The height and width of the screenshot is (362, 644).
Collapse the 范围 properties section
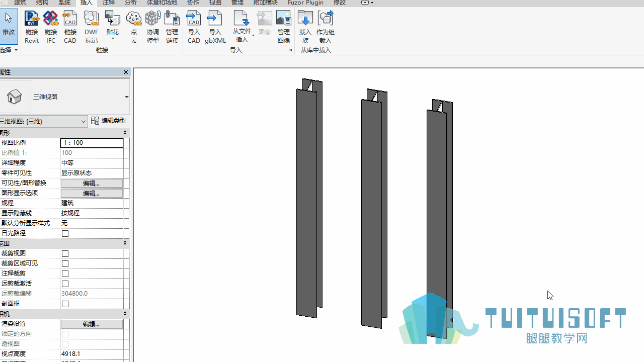point(125,243)
